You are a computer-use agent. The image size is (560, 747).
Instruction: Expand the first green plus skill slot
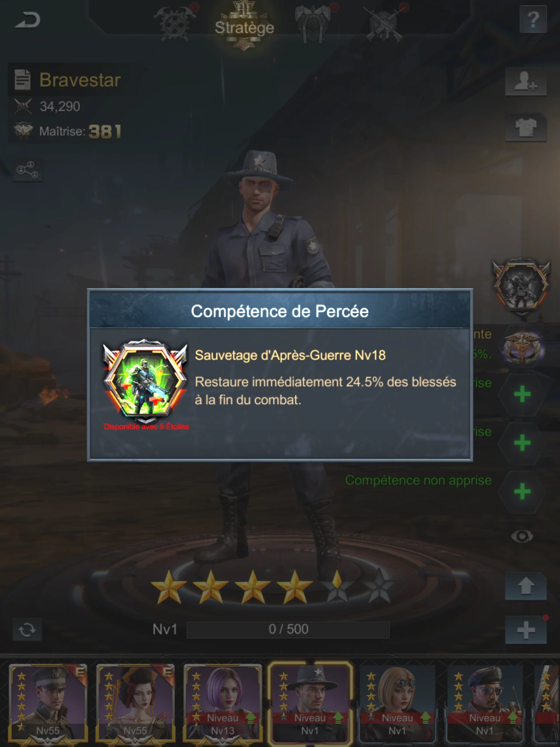(x=522, y=394)
